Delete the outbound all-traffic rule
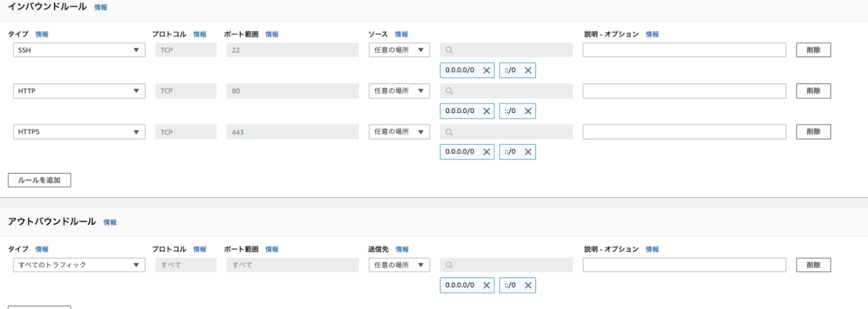Screen dimensions: 868x309 point(813,265)
